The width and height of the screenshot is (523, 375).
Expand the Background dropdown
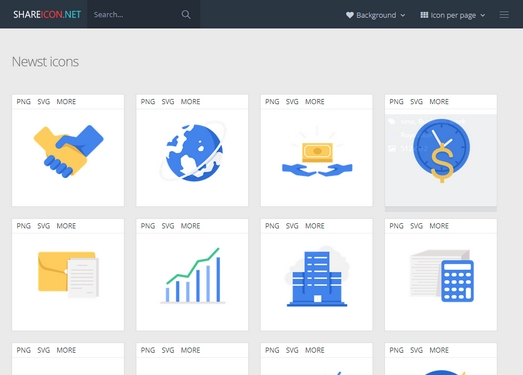pyautogui.click(x=376, y=15)
